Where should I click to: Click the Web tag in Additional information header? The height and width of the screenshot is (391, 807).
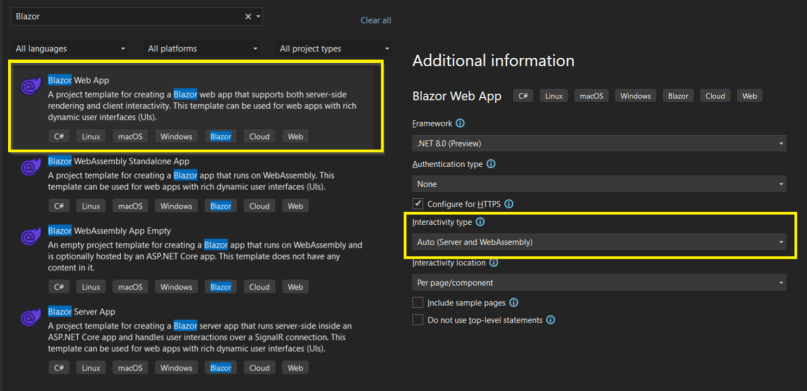point(750,96)
